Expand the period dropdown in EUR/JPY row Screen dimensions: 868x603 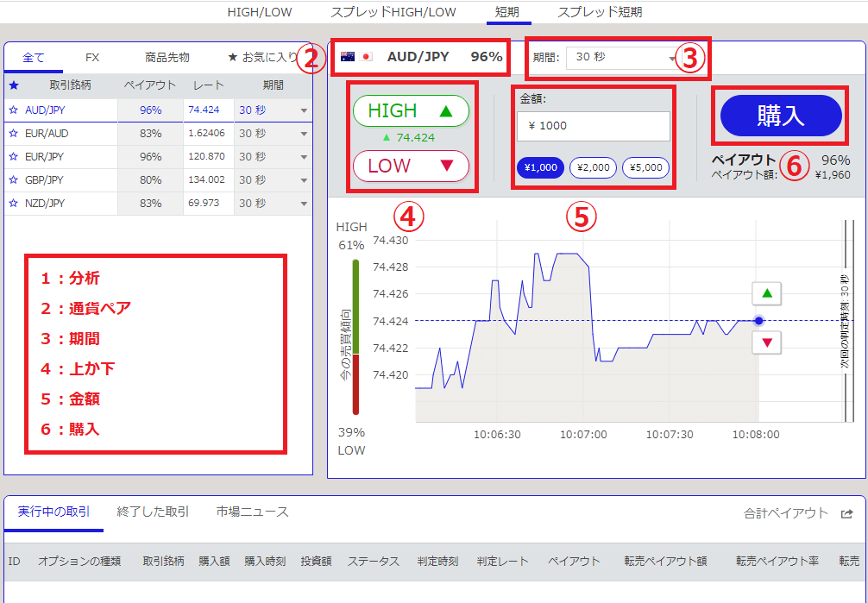[304, 157]
